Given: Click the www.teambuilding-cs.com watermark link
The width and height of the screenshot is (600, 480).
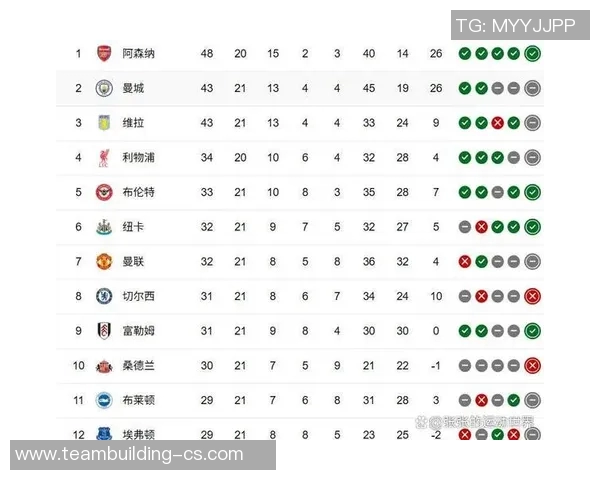Looking at the screenshot, I should (129, 454).
